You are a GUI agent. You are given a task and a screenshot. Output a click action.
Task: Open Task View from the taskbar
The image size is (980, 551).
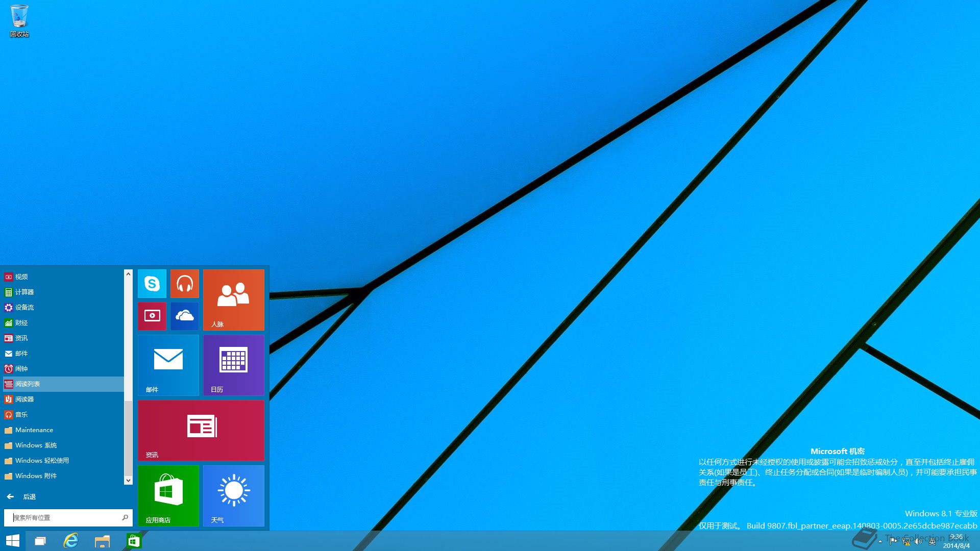click(x=40, y=541)
